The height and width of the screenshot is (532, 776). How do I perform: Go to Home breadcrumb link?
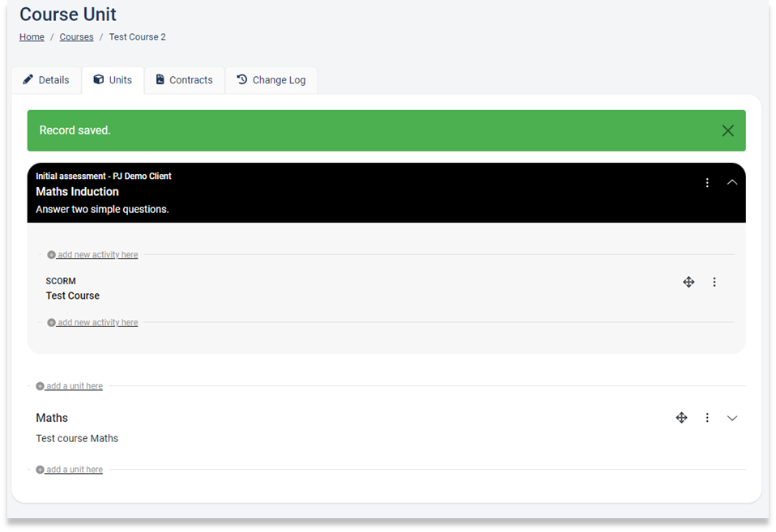(32, 37)
